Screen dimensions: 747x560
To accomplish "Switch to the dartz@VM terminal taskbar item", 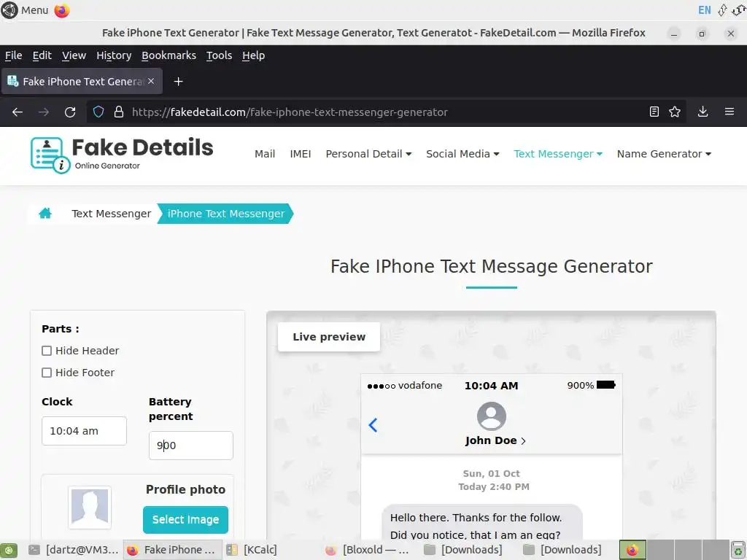I will pos(74,550).
